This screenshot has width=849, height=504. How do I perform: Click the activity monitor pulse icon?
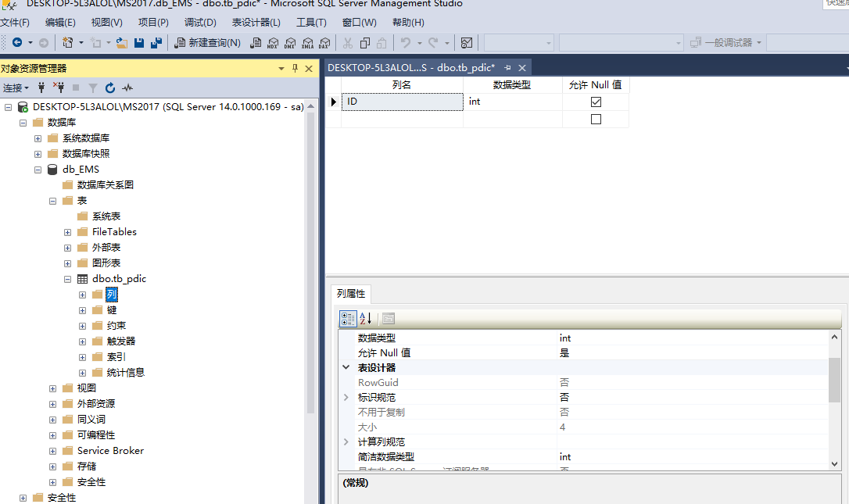127,88
